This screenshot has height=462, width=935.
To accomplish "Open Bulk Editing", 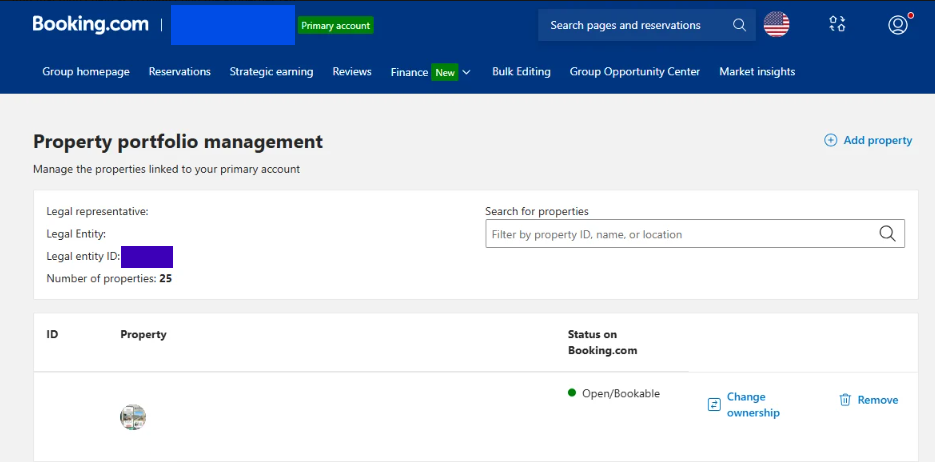I will (x=521, y=72).
